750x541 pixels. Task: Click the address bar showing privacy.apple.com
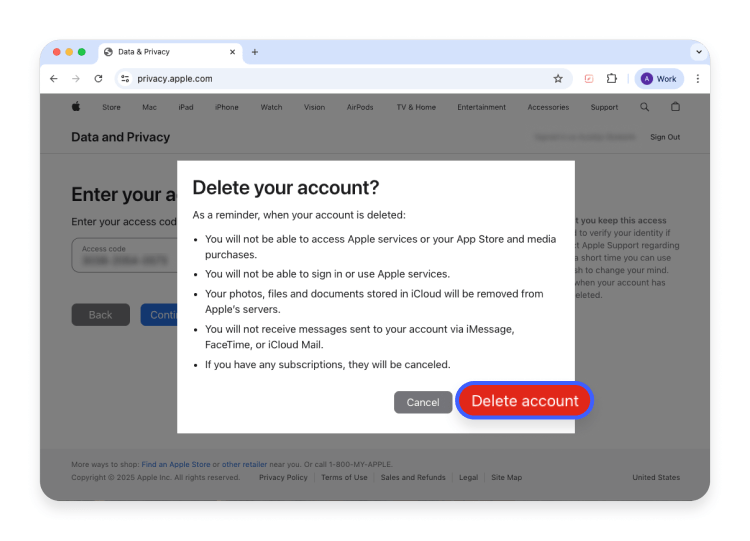point(343,78)
